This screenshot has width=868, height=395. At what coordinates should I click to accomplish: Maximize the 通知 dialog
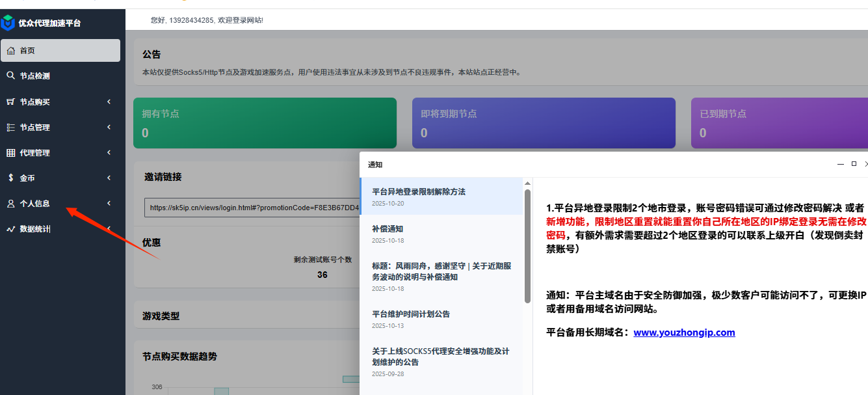coord(854,164)
